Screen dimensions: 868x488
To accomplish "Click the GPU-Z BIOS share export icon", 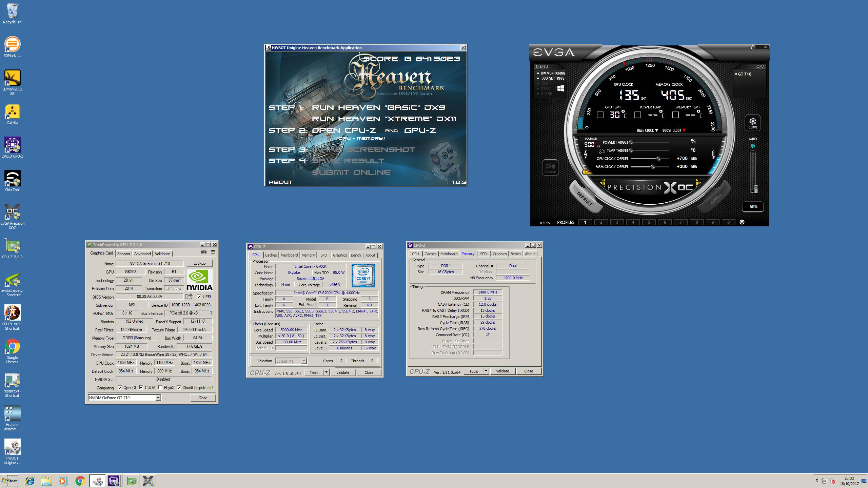I will [x=189, y=297].
